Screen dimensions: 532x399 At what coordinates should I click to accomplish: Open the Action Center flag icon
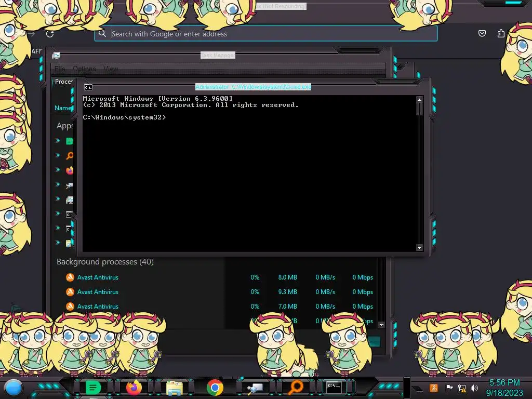point(449,388)
